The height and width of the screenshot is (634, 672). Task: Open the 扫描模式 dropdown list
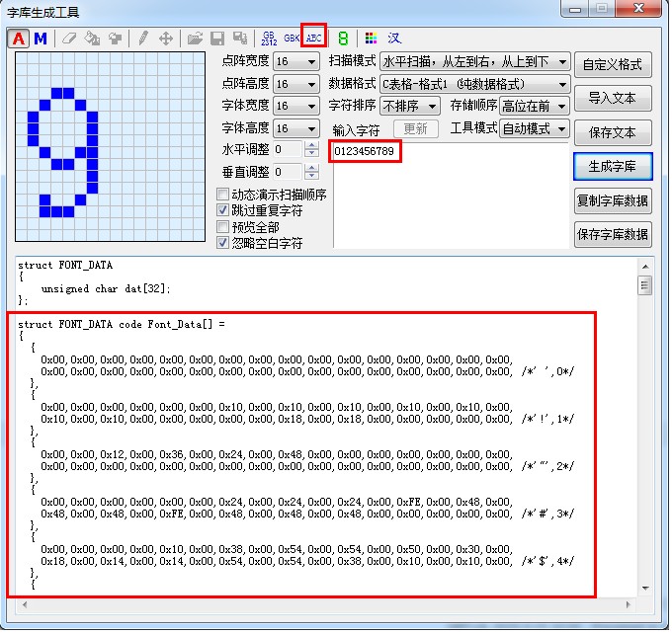[x=475, y=62]
